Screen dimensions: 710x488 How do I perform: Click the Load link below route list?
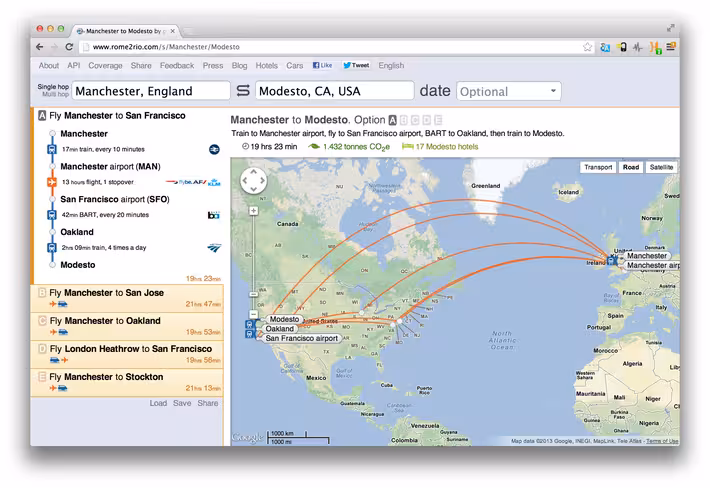(158, 403)
